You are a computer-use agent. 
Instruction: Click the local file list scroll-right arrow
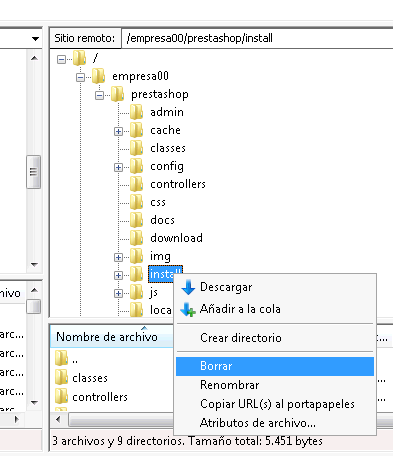pos(17,420)
